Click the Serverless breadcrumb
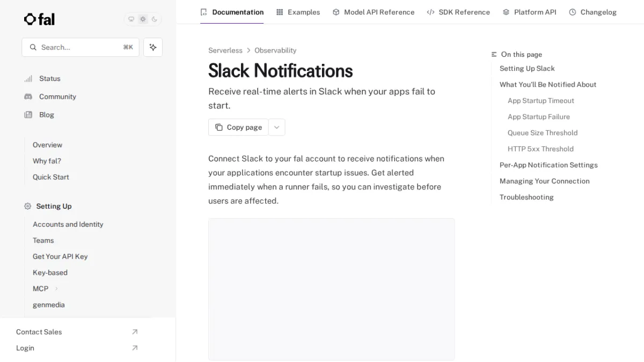Screen dimensions: 644x362 click(225, 50)
